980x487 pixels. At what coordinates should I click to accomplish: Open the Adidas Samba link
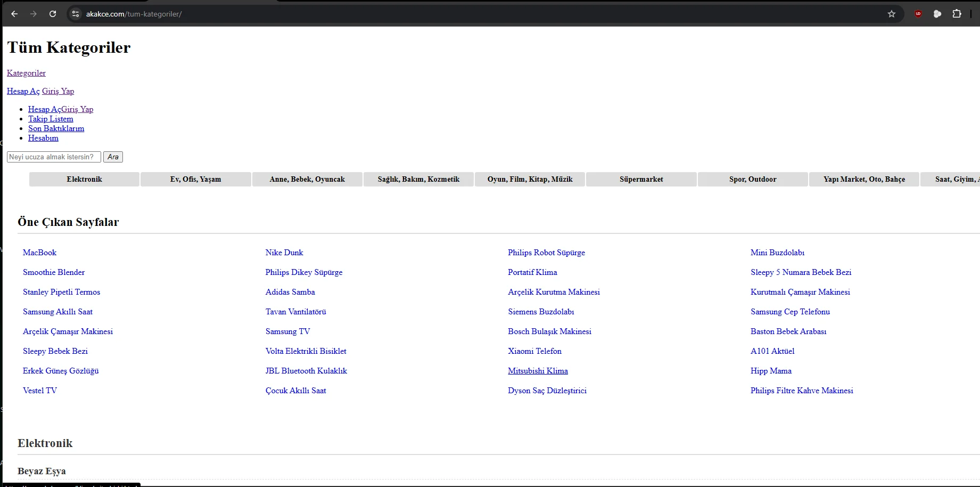(x=290, y=292)
